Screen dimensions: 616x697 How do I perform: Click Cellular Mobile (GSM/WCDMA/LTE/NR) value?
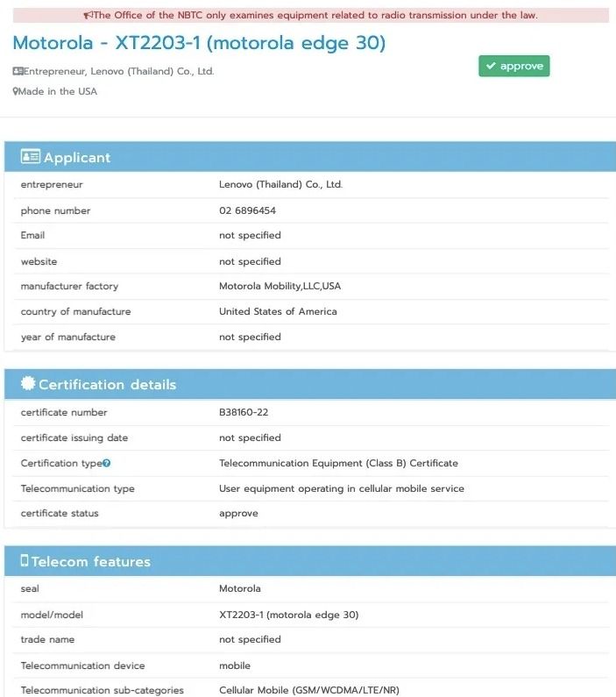[x=309, y=690]
